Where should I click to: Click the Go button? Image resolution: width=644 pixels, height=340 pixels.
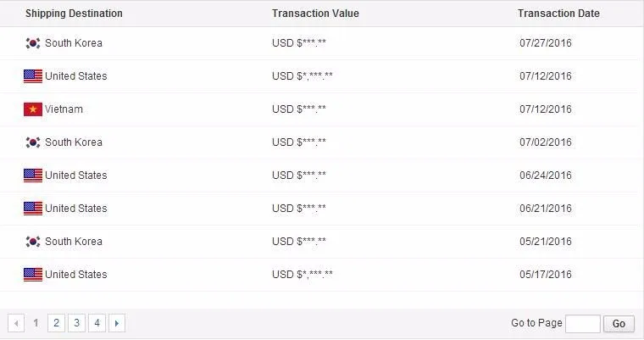pyautogui.click(x=619, y=324)
